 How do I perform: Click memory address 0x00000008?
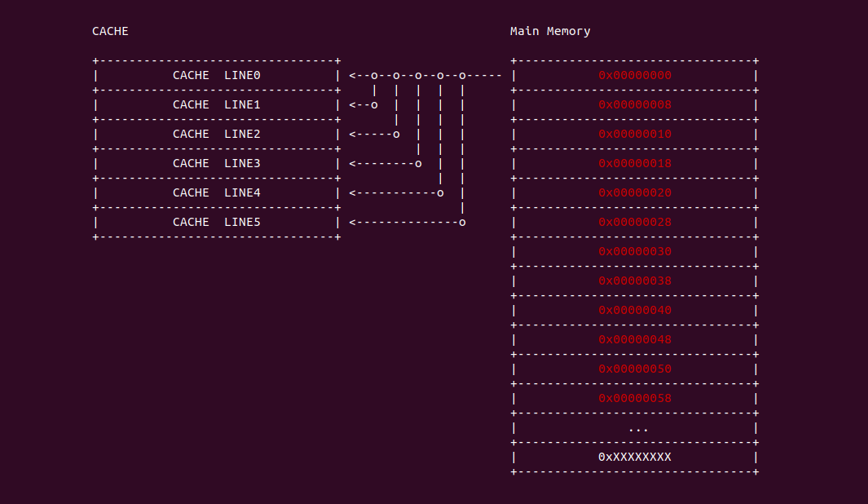coord(635,105)
